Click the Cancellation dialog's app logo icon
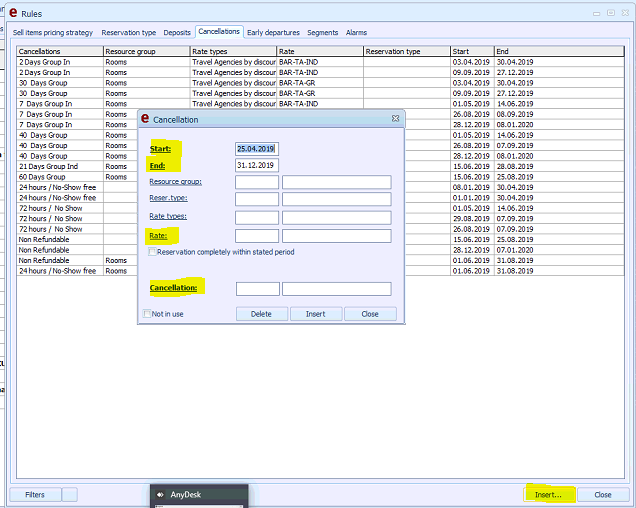This screenshot has width=636, height=508. click(x=145, y=119)
